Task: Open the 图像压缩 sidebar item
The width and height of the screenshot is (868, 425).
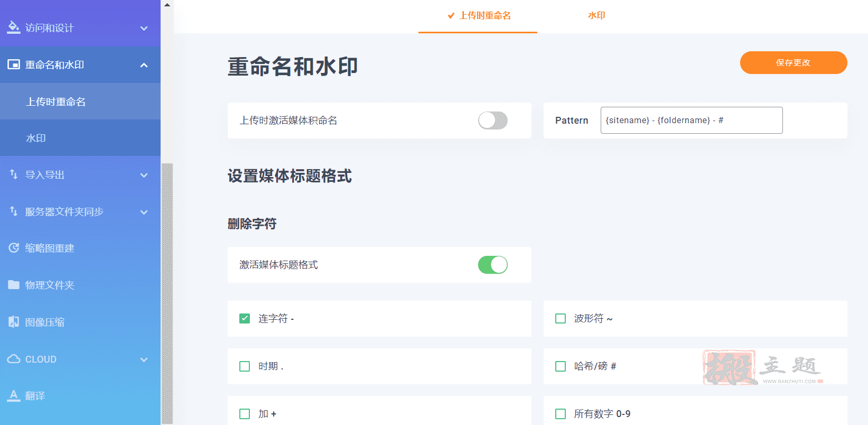Action: (80, 322)
